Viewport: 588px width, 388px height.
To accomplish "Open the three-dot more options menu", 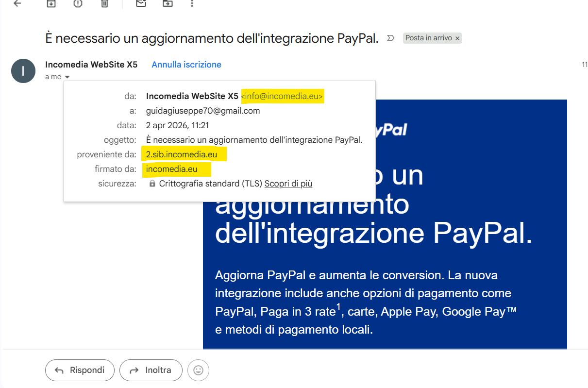I will 192,3.
